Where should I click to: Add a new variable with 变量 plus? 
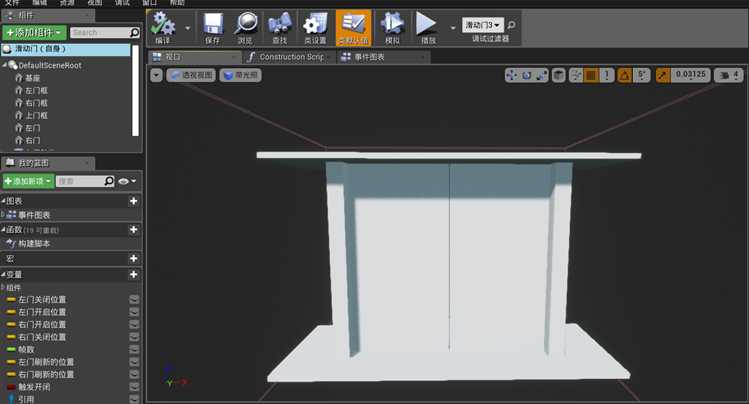click(x=134, y=274)
